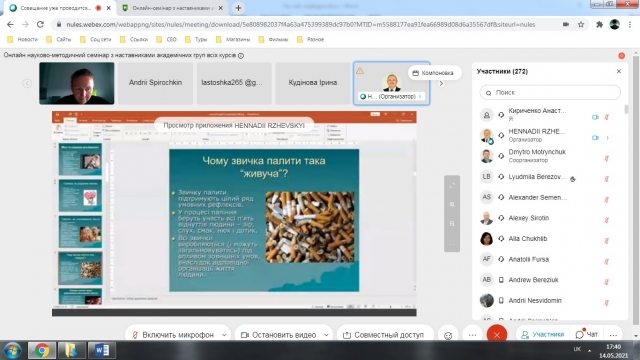This screenshot has height=360, width=640.
Task: Click Совместный доступ share button
Action: pos(385,335)
